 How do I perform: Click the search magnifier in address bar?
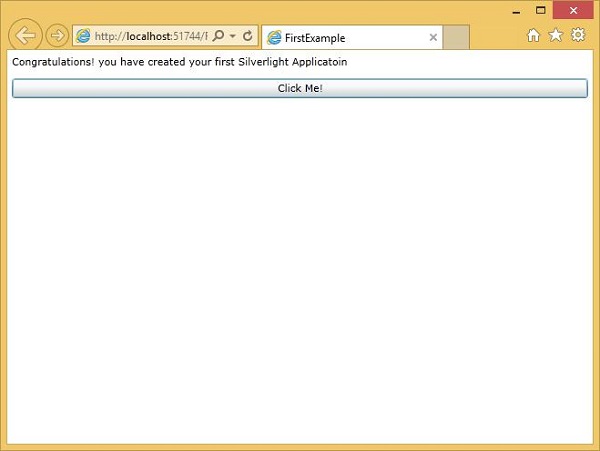tap(218, 36)
